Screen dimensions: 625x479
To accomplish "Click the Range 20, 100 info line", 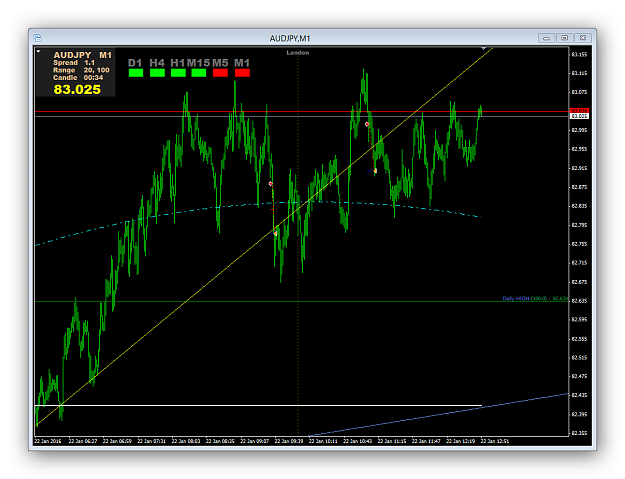I will click(81, 70).
